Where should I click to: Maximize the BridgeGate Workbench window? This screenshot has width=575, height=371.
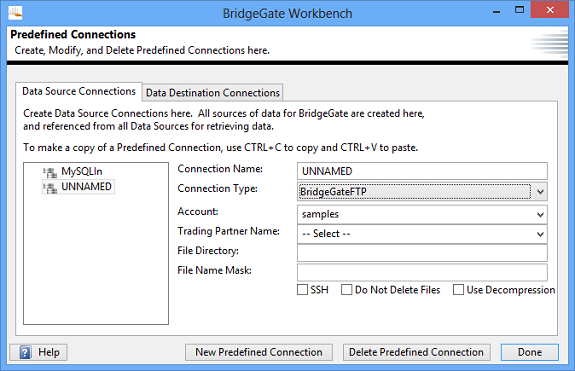click(519, 10)
